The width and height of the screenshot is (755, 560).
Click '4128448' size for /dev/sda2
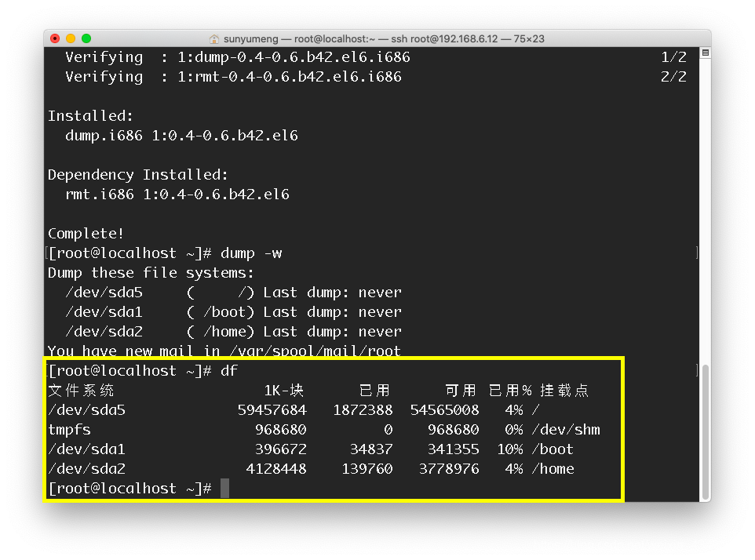pos(276,469)
